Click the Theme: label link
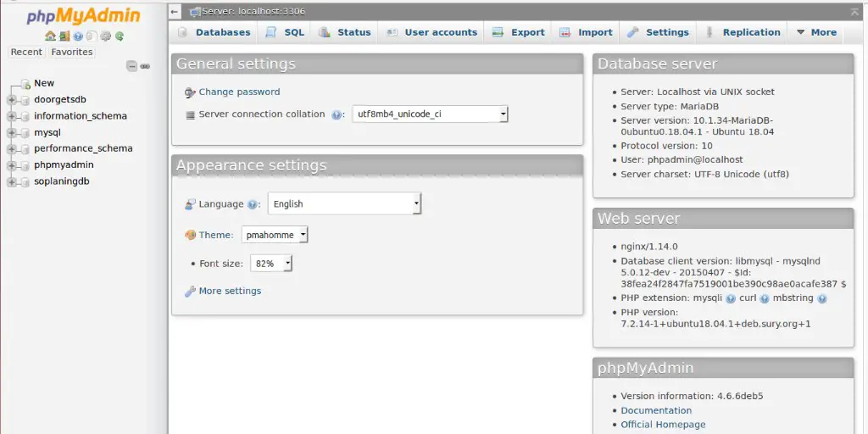Viewport: 868px width, 434px height. coord(216,236)
